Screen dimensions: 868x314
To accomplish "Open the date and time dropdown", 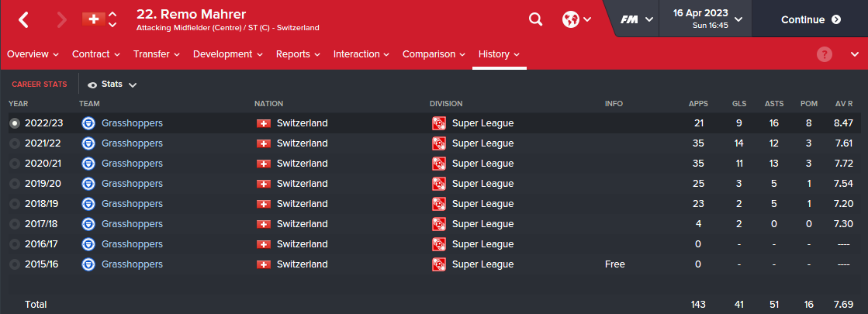I will 707,19.
